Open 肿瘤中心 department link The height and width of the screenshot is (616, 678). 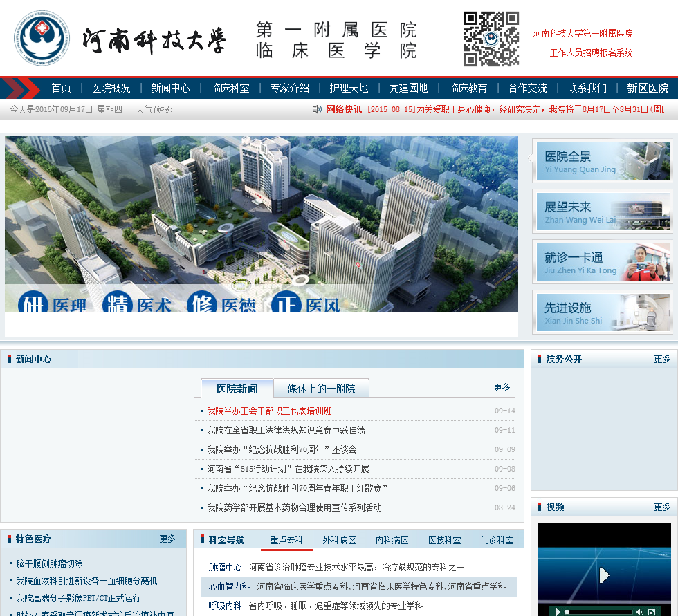click(x=225, y=567)
